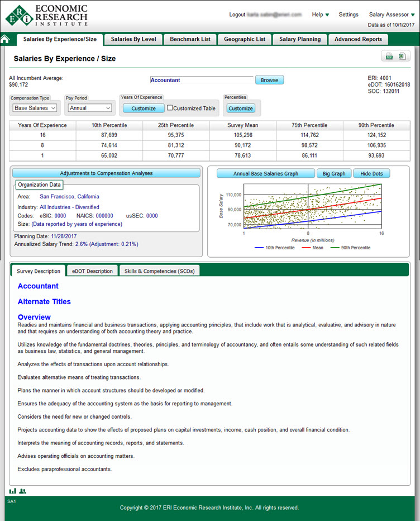420x521 pixels.
Task: Switch to the Salaries By Level tab
Action: pos(133,39)
